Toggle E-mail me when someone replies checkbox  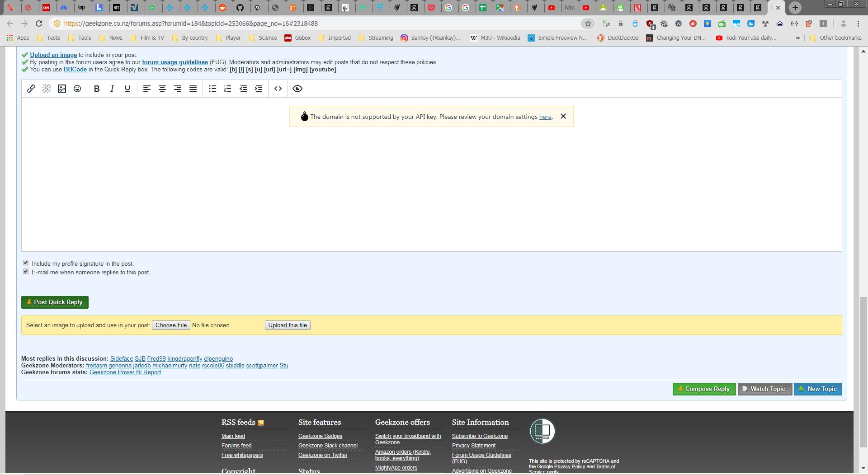coord(26,272)
